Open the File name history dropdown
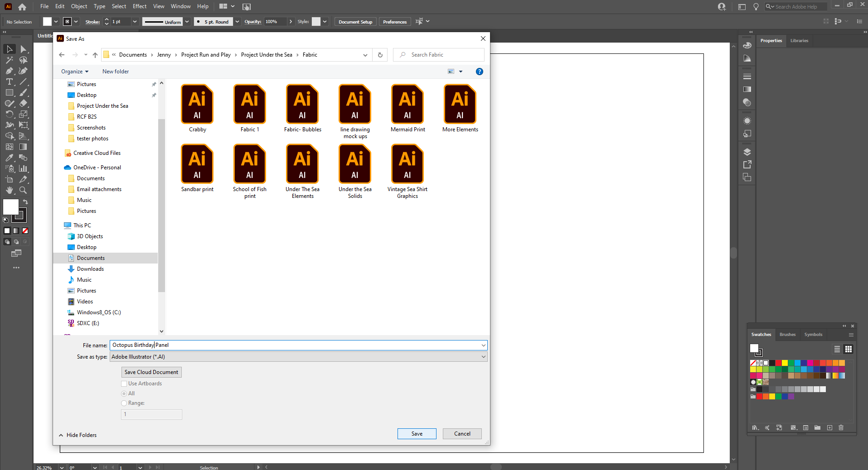 coord(483,345)
